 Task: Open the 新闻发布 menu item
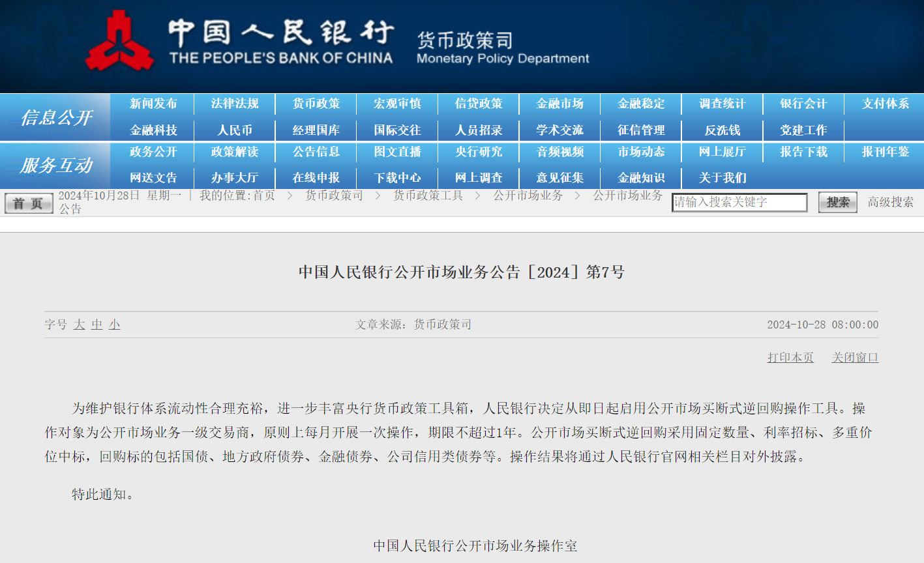click(x=153, y=104)
